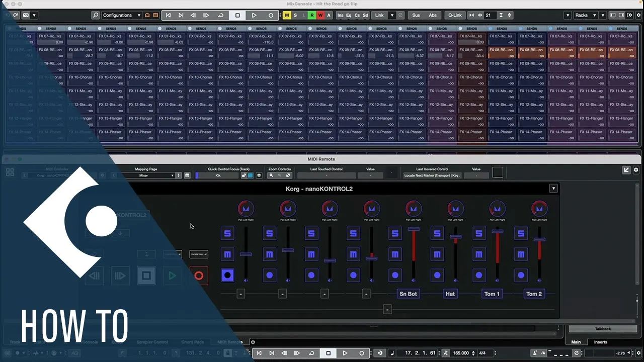The height and width of the screenshot is (362, 644).
Task: Click Stop in bottom transport bar
Action: click(328, 353)
